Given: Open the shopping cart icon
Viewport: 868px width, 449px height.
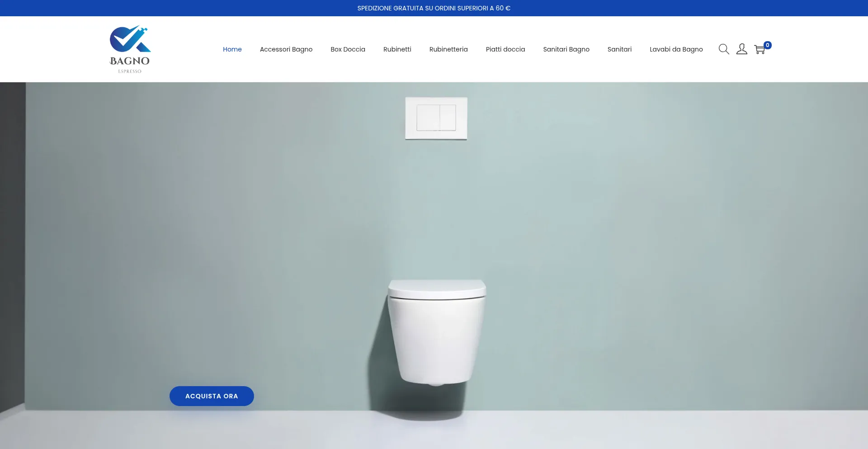Looking at the screenshot, I should [759, 50].
